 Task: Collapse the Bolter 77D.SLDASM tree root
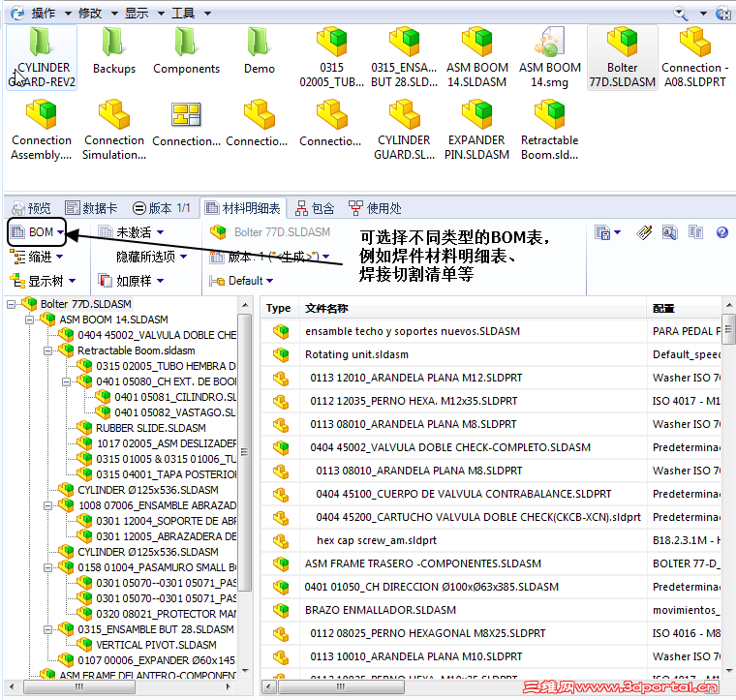[x=11, y=304]
